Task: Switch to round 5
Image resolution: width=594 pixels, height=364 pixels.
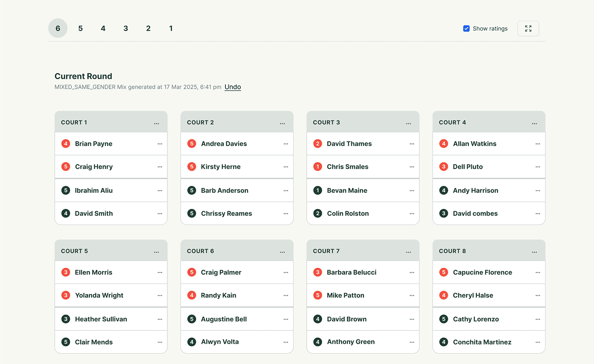Action: point(80,28)
